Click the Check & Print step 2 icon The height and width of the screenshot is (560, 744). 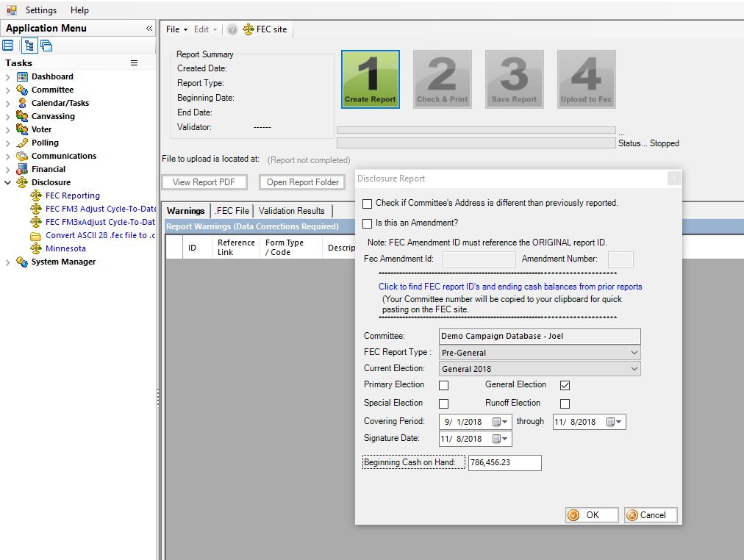(442, 79)
